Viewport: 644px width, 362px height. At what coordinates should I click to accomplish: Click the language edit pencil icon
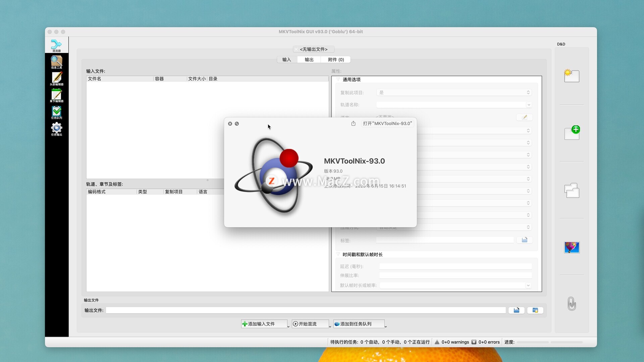tap(525, 117)
